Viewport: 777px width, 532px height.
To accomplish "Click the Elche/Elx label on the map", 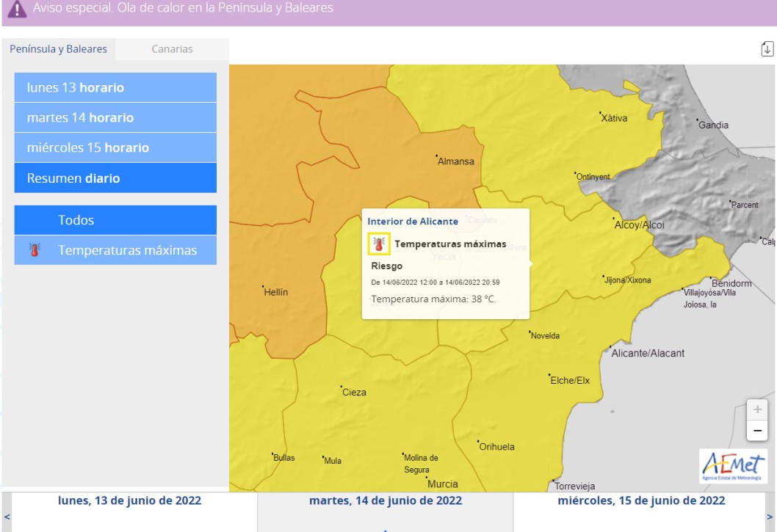I will click(x=569, y=380).
